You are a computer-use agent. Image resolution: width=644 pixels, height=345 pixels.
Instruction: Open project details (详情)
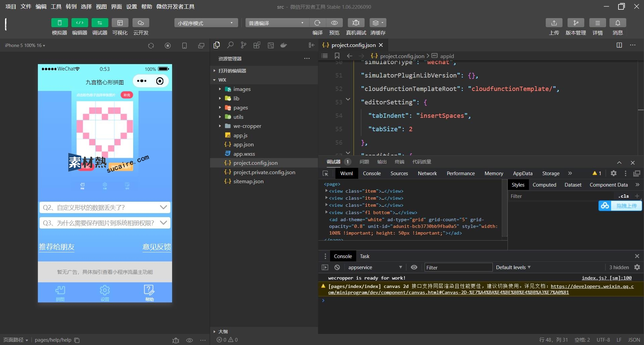tap(597, 23)
